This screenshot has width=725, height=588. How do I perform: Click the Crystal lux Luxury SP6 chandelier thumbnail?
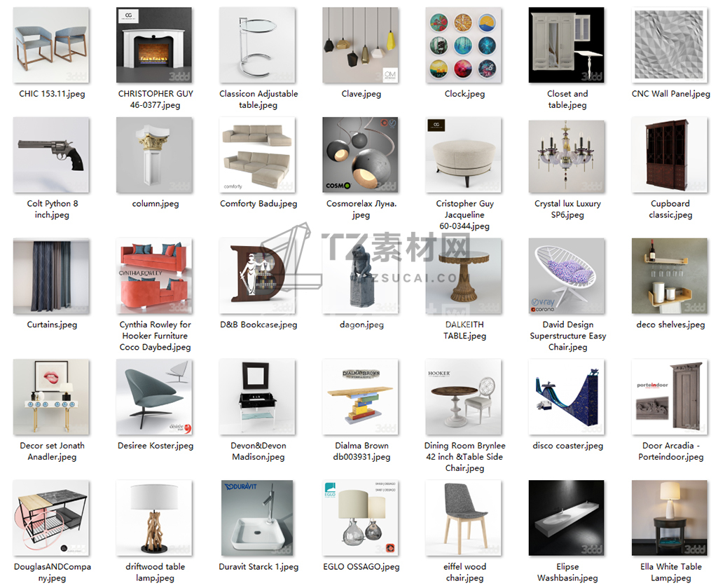pyautogui.click(x=567, y=156)
